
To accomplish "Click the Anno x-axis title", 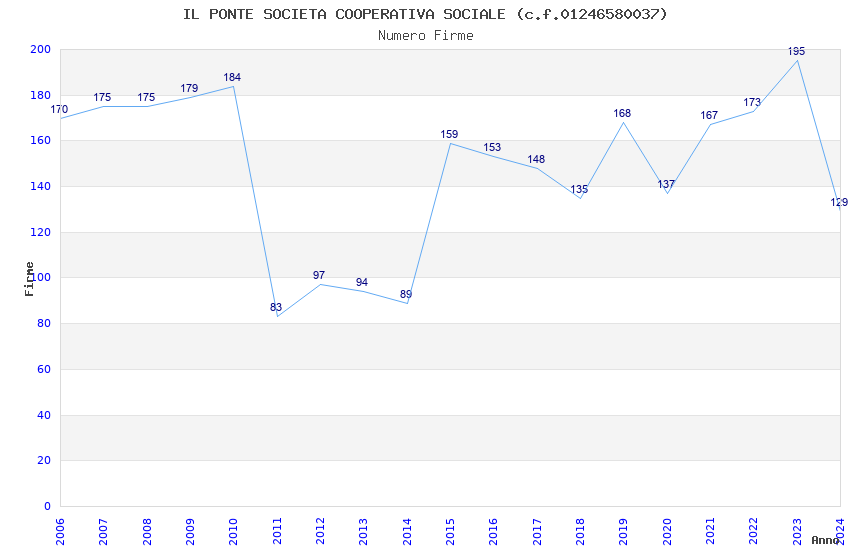I will point(825,540).
